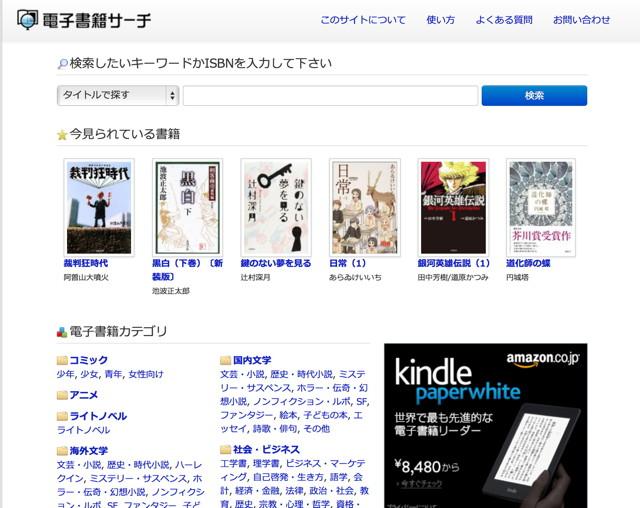Click the folder icon beside ライトノベル
The width and height of the screenshot is (640, 508).
click(x=62, y=416)
